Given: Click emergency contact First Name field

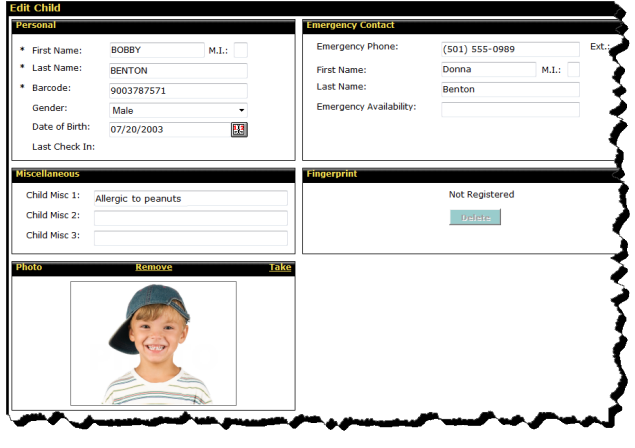Looking at the screenshot, I should click(x=487, y=69).
